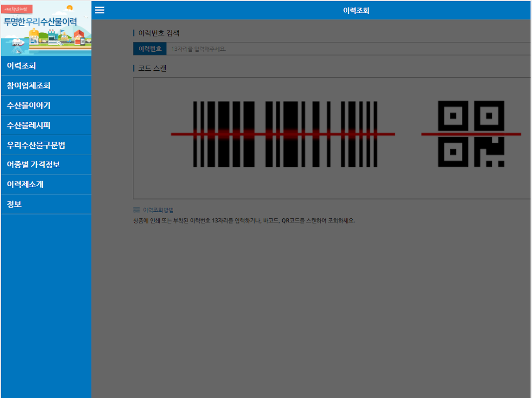The image size is (532, 398).
Task: Click the instruction sentence about 13자리
Action: pos(244,220)
